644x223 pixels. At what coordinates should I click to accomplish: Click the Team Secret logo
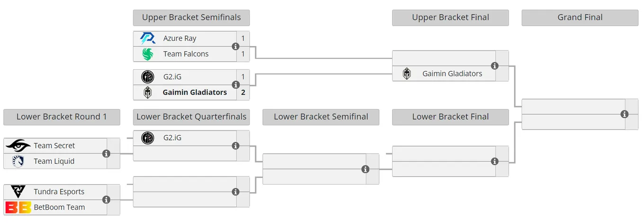point(18,146)
